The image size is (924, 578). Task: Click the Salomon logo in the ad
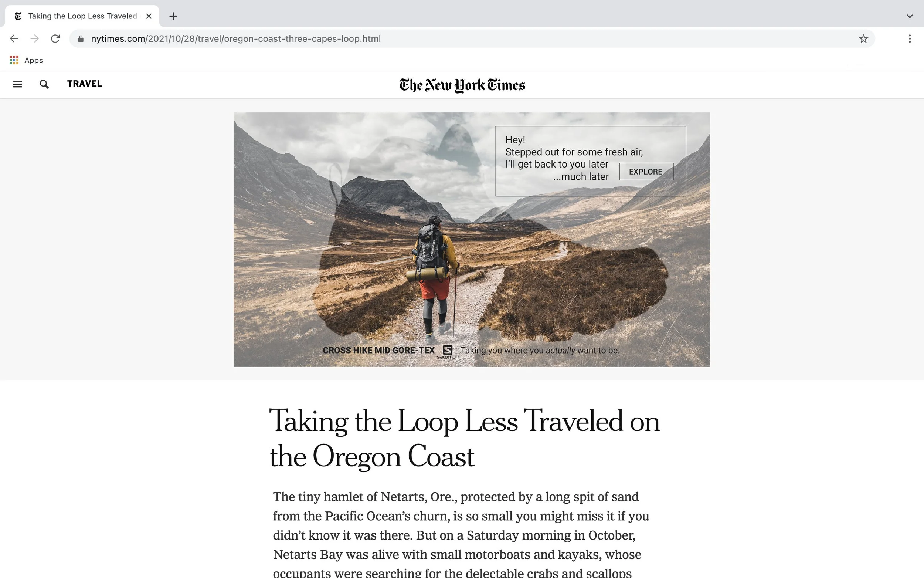(447, 352)
